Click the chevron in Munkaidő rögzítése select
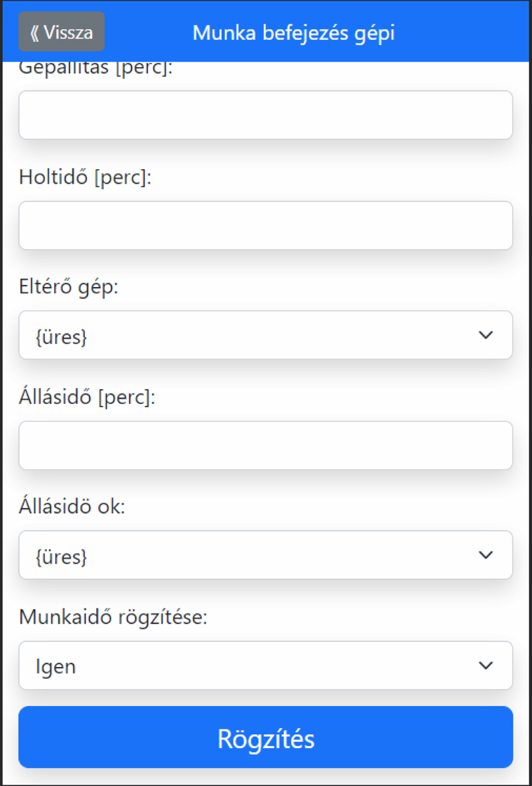This screenshot has width=532, height=786. (x=486, y=665)
